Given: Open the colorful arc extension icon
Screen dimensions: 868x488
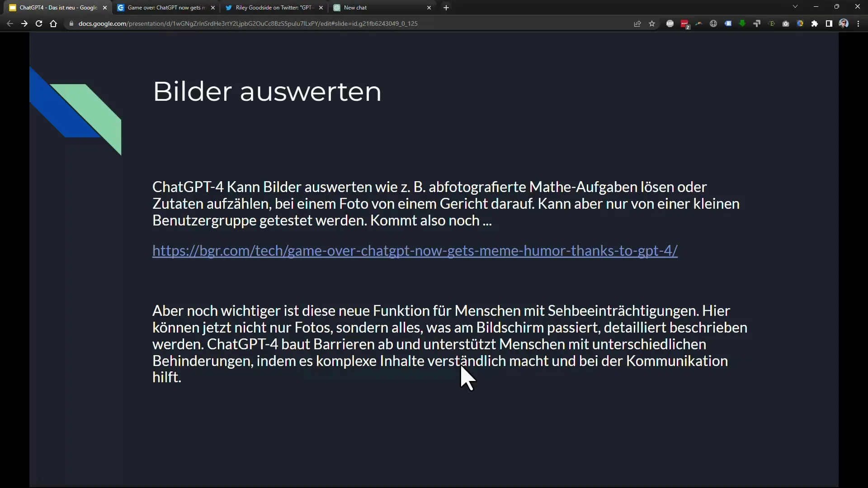Looking at the screenshot, I should tap(699, 23).
